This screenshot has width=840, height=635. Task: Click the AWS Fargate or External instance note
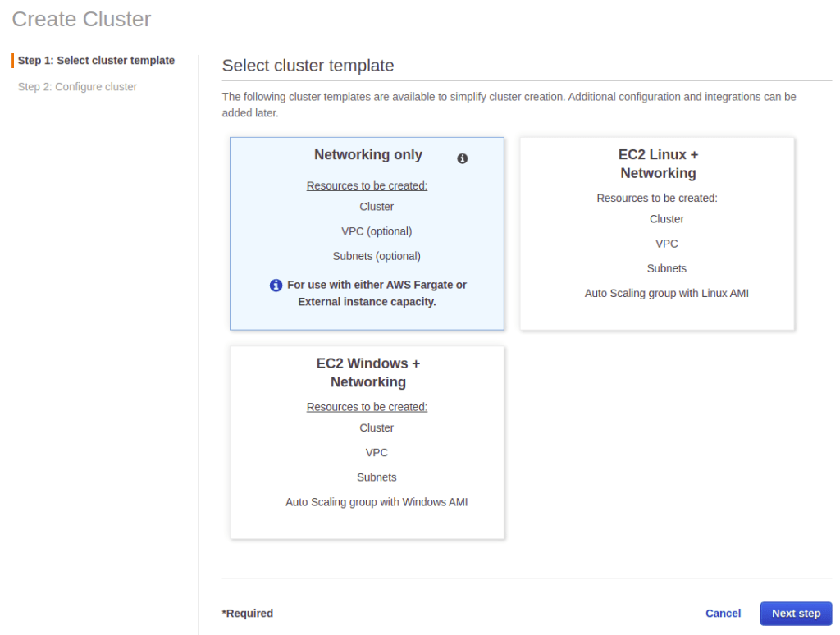coord(377,294)
